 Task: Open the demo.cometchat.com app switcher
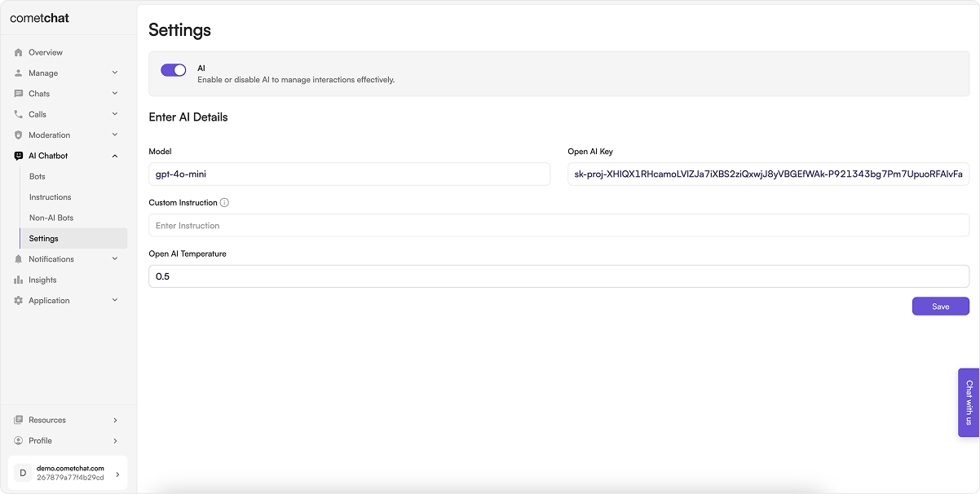(x=68, y=473)
